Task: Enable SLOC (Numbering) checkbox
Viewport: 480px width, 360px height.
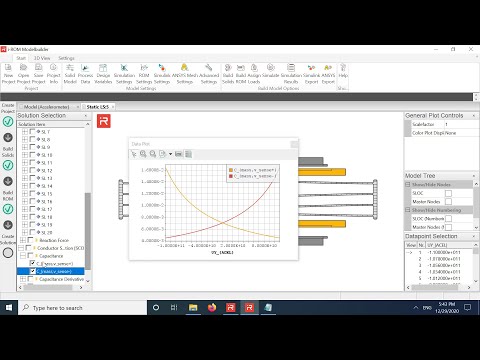Action: (x=448, y=219)
